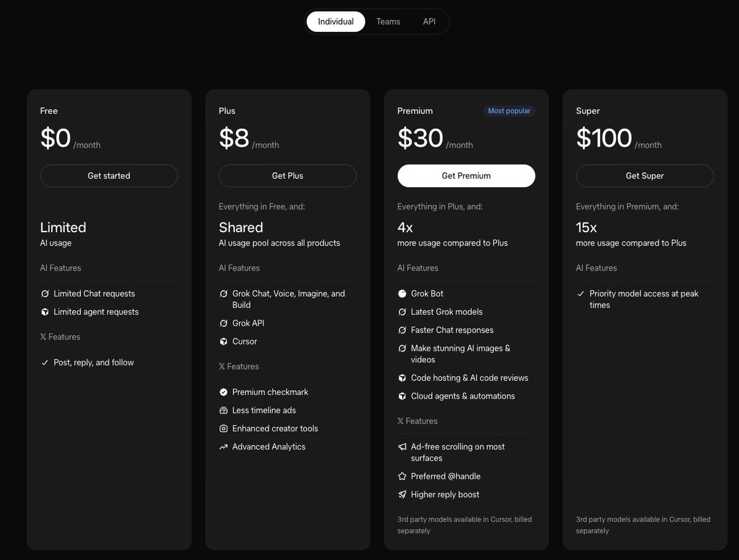Click rocket icon beside Higher reply boost
The height and width of the screenshot is (560, 739).
(402, 494)
